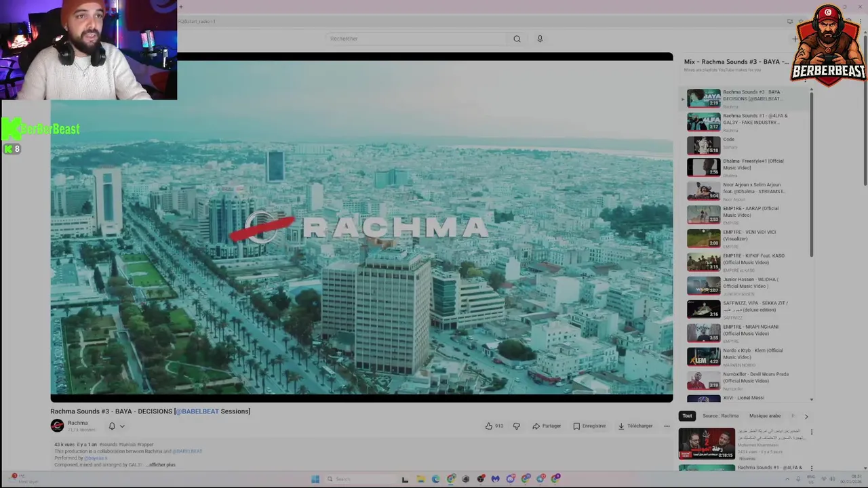Open Mix - Rachma Sounds #3 playlist title

(736, 62)
